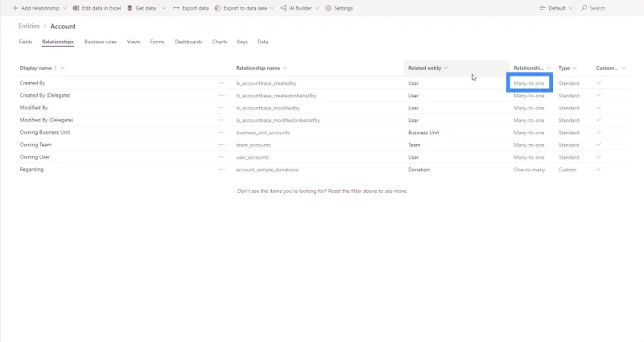Expand the Add relationship dropdown arrow

pyautogui.click(x=64, y=8)
